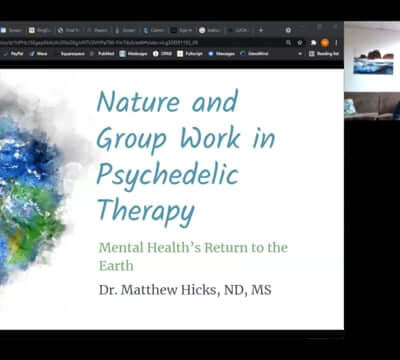Open the PubMed bookmark
The width and height of the screenshot is (400, 360).
[x=102, y=53]
